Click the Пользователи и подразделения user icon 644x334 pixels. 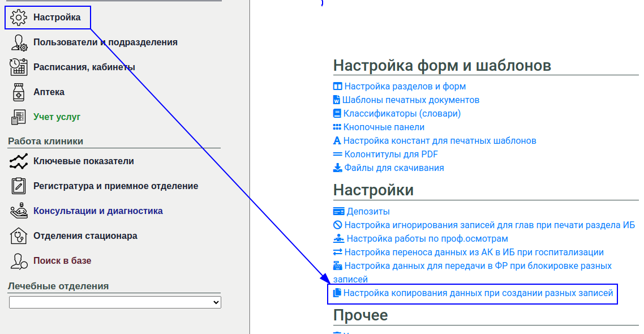click(x=19, y=42)
